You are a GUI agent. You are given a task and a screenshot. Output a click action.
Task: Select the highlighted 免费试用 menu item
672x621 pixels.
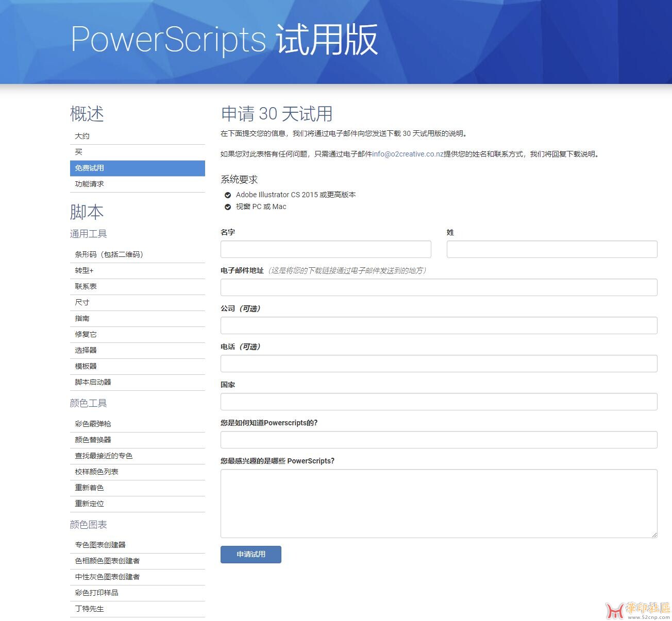(x=137, y=168)
